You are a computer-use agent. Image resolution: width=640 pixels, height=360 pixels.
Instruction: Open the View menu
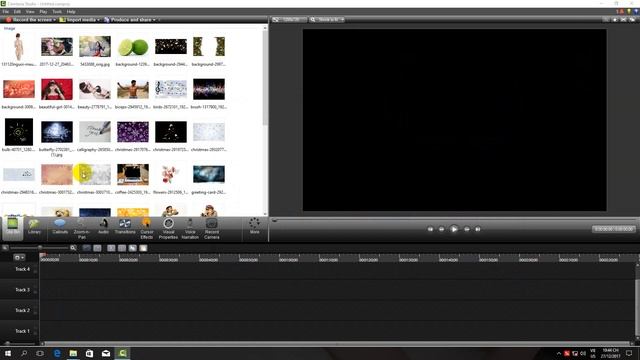[30, 11]
